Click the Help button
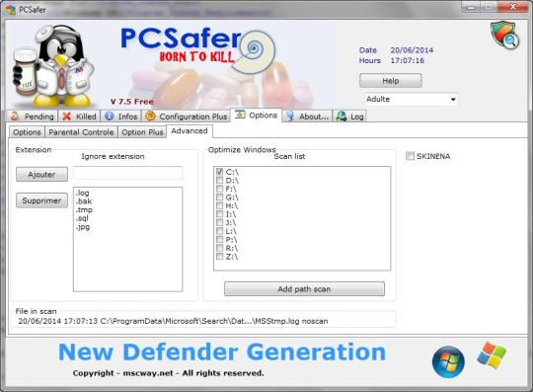The width and height of the screenshot is (533, 392). pyautogui.click(x=391, y=81)
